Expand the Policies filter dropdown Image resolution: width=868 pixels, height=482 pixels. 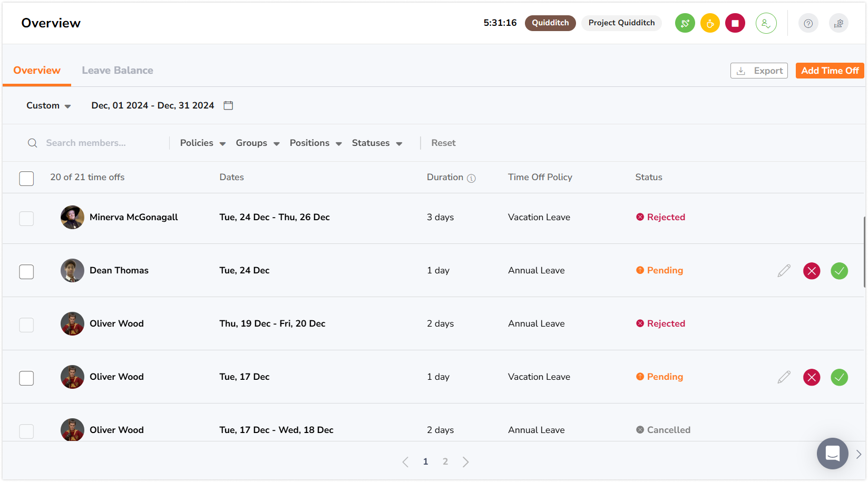pyautogui.click(x=202, y=143)
